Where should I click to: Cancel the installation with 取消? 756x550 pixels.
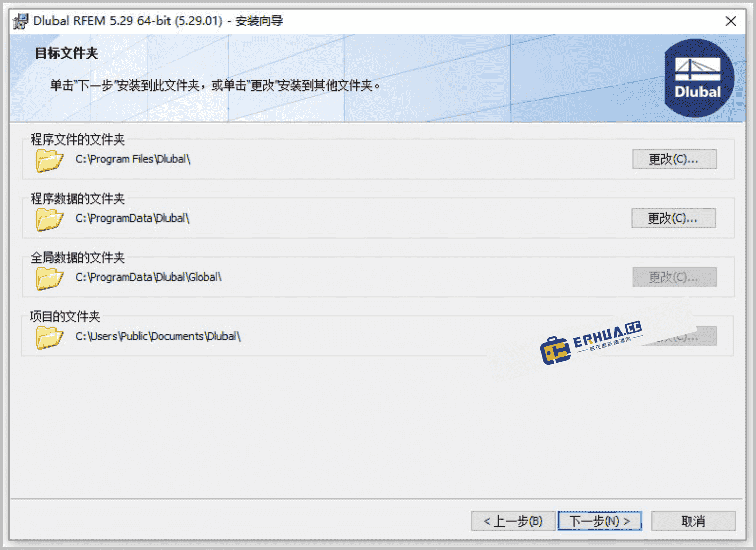tap(693, 521)
